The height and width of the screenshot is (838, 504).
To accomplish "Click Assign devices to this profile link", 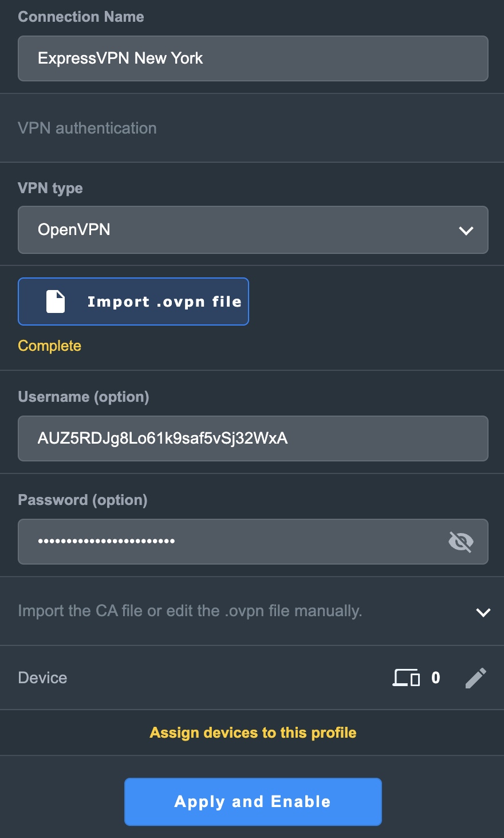I will [253, 733].
